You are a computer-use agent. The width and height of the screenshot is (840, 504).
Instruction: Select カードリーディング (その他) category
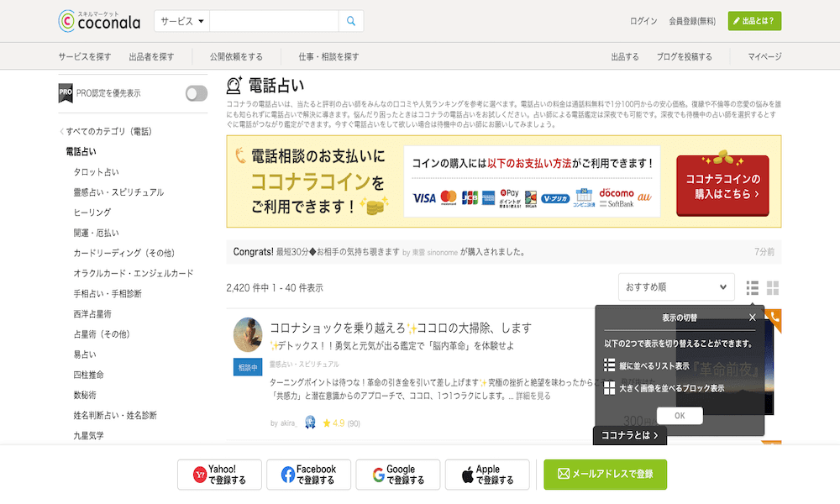coord(124,253)
